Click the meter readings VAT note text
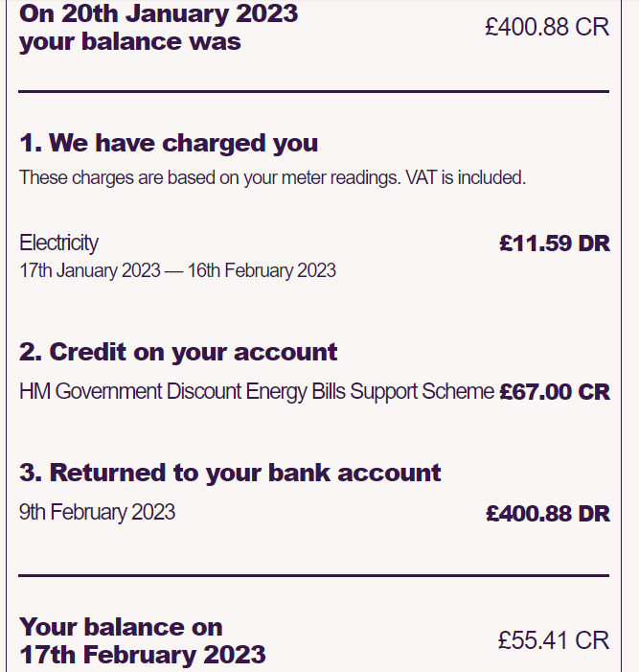The height and width of the screenshot is (672, 639). coord(272,177)
